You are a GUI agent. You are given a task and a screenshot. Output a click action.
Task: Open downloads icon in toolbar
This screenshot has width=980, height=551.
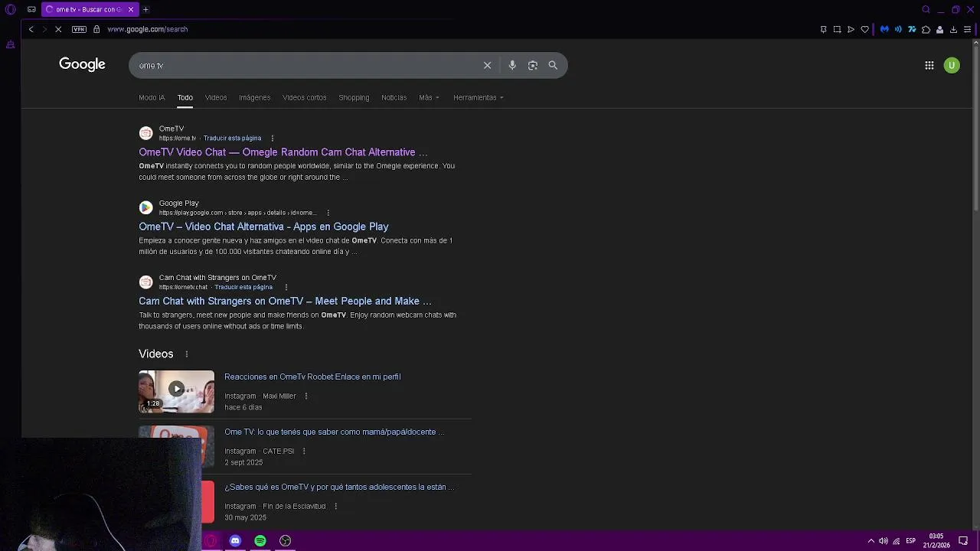point(953,29)
